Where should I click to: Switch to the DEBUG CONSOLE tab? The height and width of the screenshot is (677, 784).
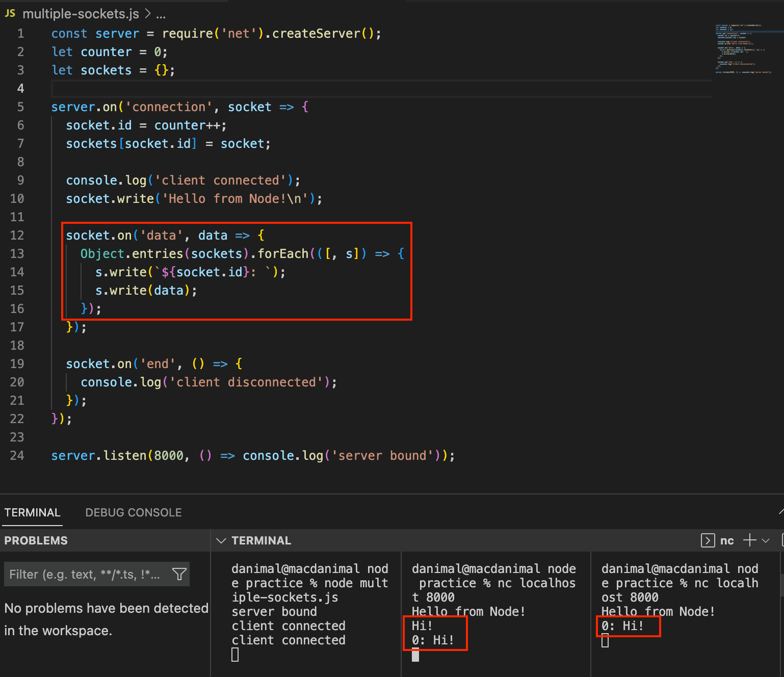click(134, 512)
